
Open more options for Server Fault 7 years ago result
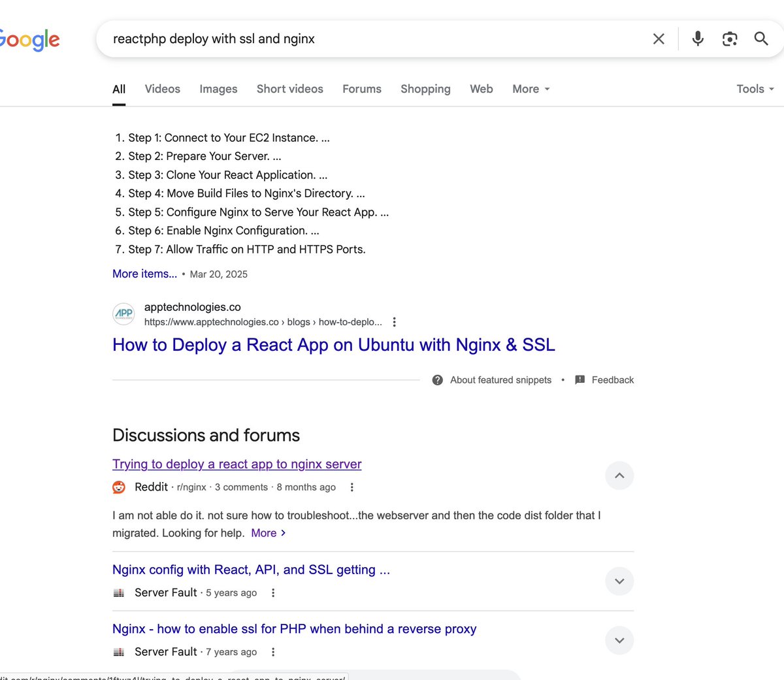273,652
